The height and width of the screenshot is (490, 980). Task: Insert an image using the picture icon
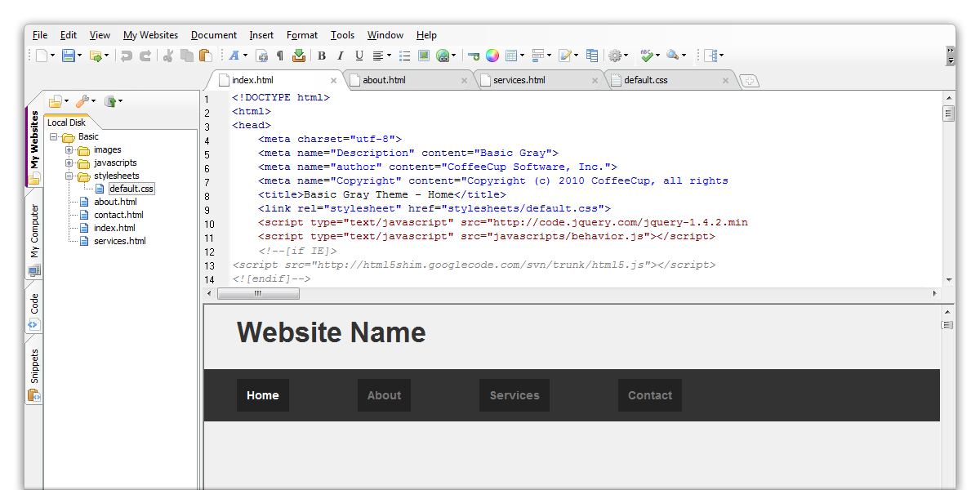point(424,56)
